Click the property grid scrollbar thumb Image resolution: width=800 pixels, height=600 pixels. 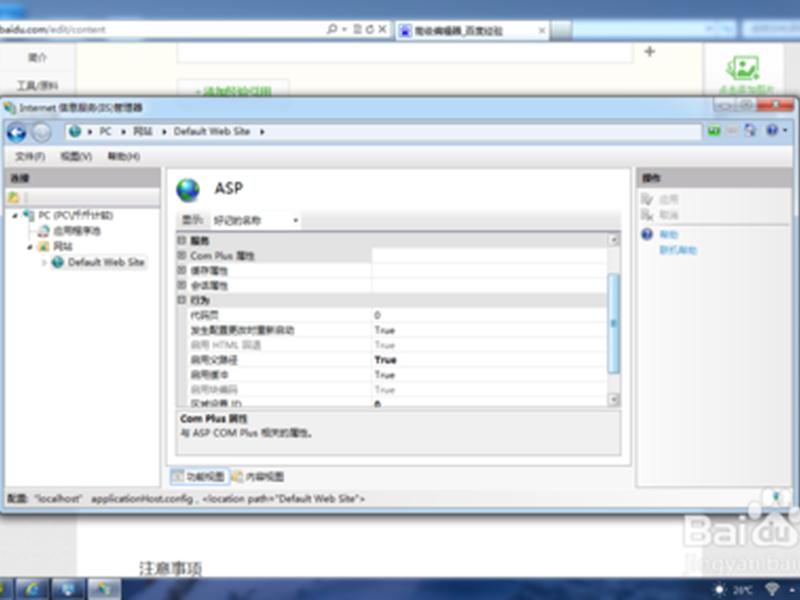coord(614,323)
